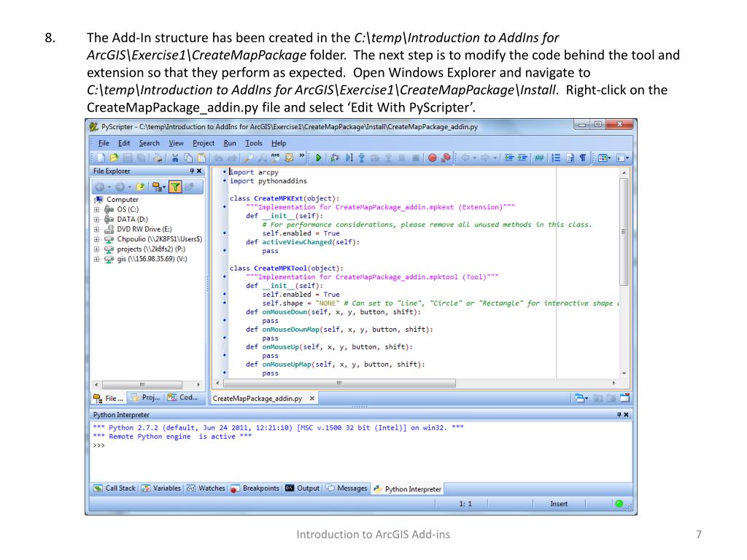Close the CreateMapPackage_addin.py editor tab
747x560 pixels.
[312, 398]
